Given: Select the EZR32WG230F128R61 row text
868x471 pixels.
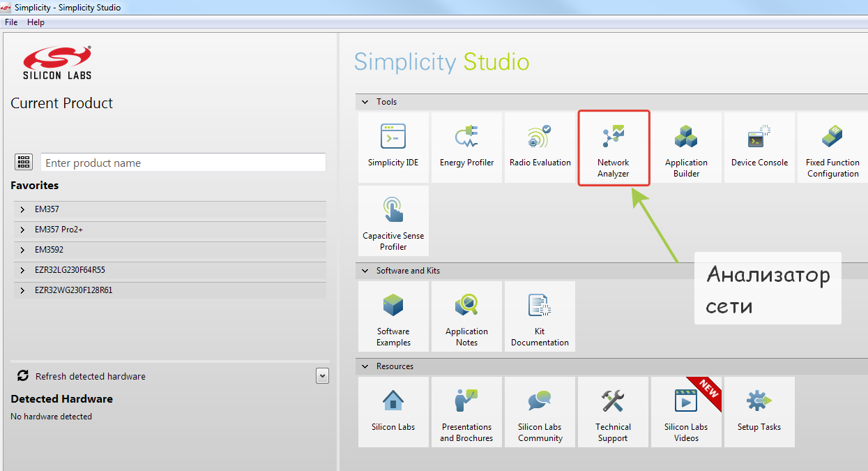Looking at the screenshot, I should pyautogui.click(x=74, y=290).
